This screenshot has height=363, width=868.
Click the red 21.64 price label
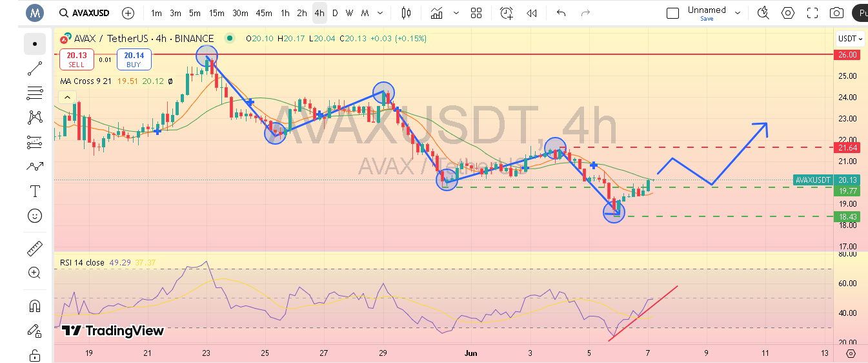(x=847, y=148)
